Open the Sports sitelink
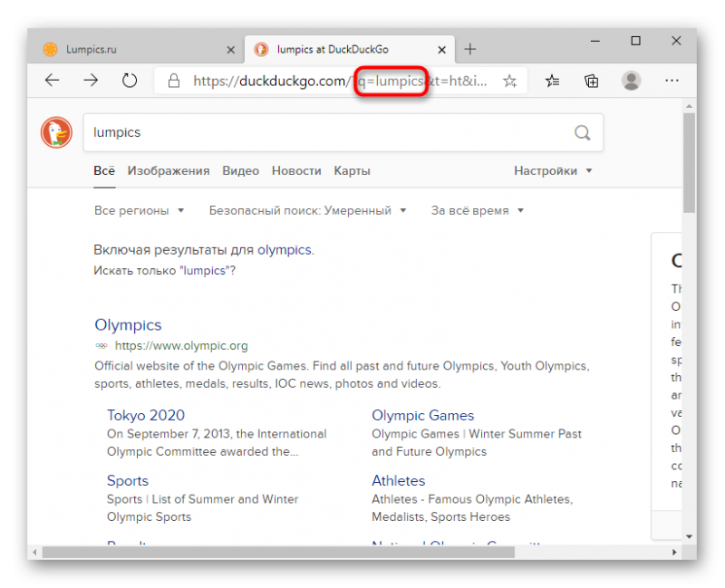Screen dimensions: 725x588 point(128,481)
